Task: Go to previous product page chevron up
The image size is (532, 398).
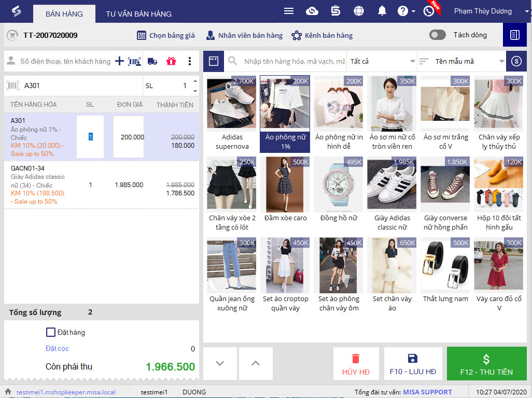Action: [x=256, y=363]
